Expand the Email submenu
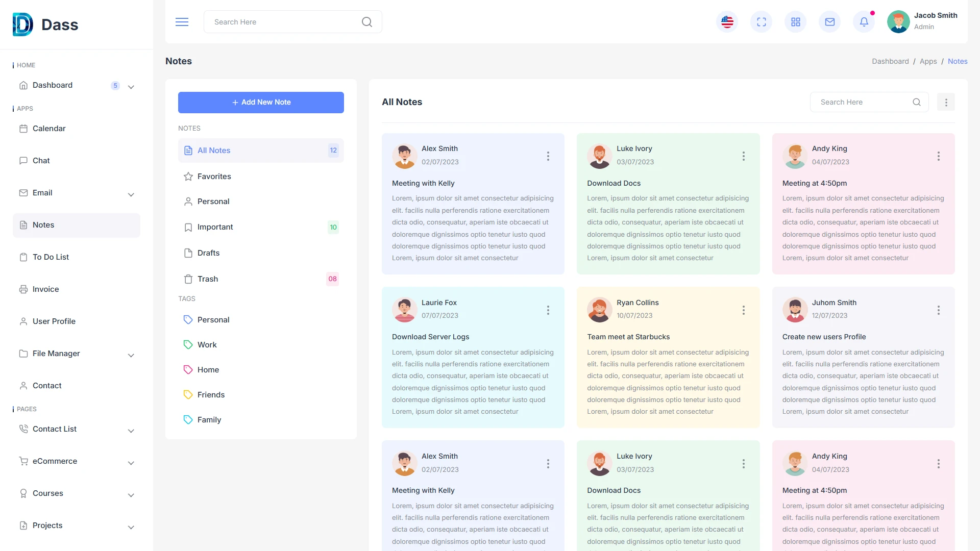The height and width of the screenshot is (551, 980). point(131,195)
